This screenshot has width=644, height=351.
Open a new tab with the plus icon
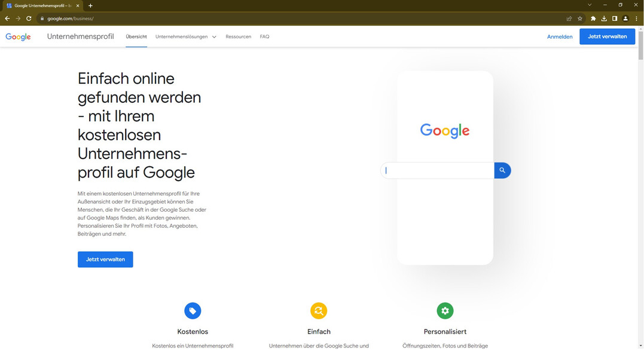tap(90, 6)
